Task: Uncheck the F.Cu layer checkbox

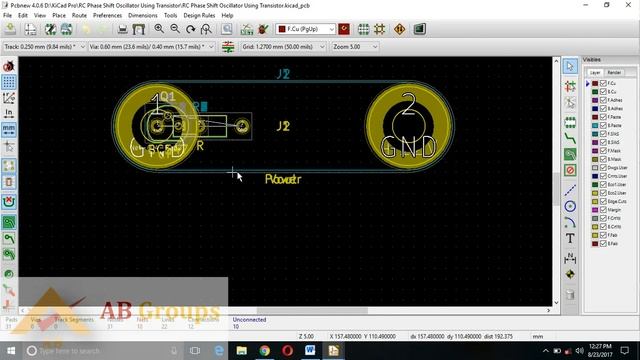Action: pyautogui.click(x=603, y=83)
